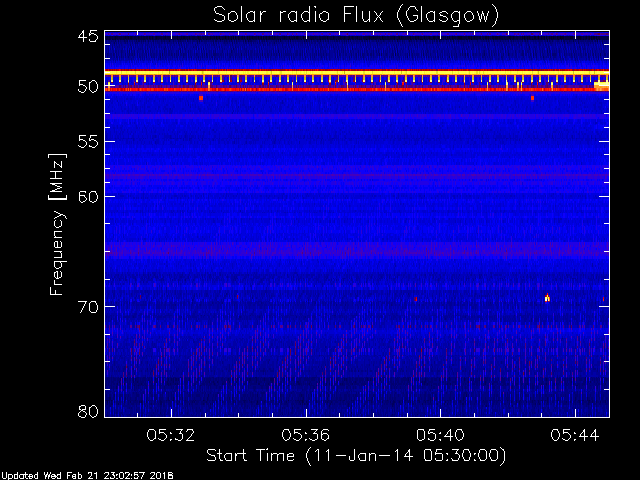This screenshot has width=640, height=480.
Task: Click the 'Updated Wed Feb 21 23:02:57 2018' timestamp
Action: [x=87, y=476]
